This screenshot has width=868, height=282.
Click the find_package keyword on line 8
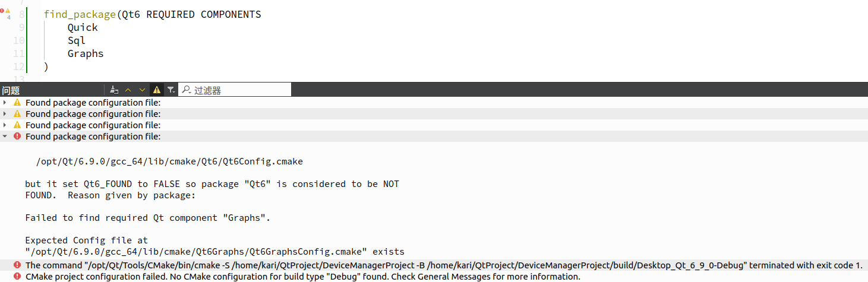pos(80,14)
